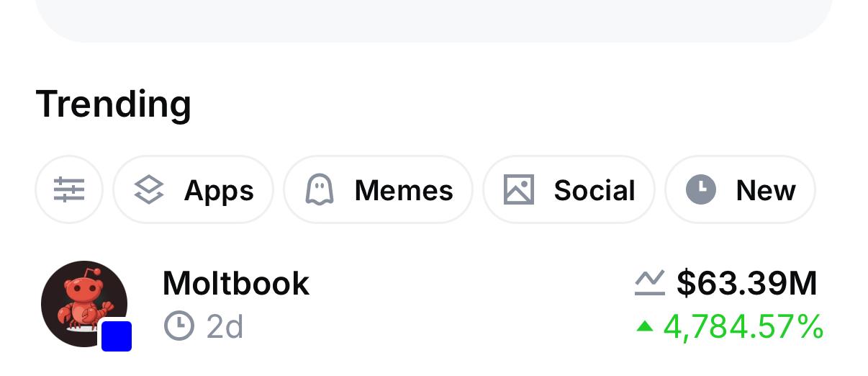Open the trending filter settings sliders icon

click(x=69, y=190)
